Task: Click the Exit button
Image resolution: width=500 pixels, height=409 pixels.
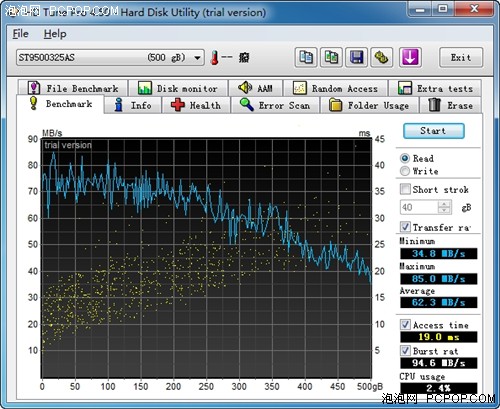Action: click(461, 57)
